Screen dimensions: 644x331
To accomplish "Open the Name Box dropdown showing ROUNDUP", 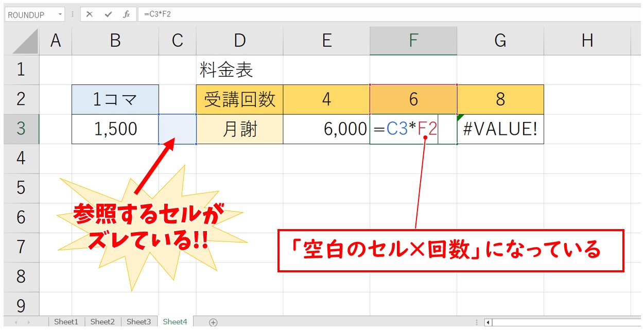I will pos(60,14).
